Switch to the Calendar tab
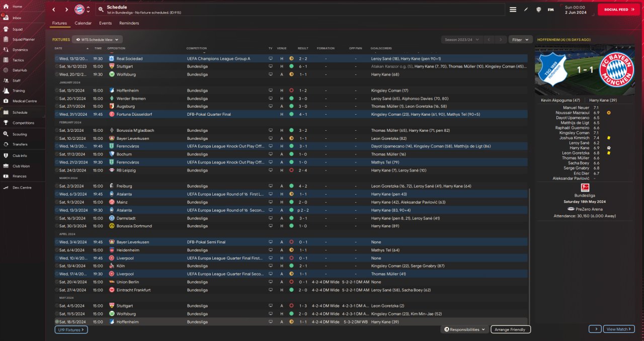The width and height of the screenshot is (644, 341). [83, 23]
